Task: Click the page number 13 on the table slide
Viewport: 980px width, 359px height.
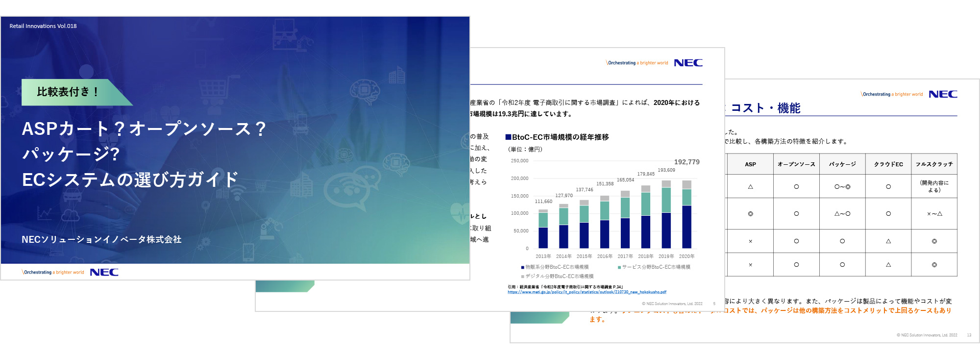Action: pyautogui.click(x=969, y=335)
